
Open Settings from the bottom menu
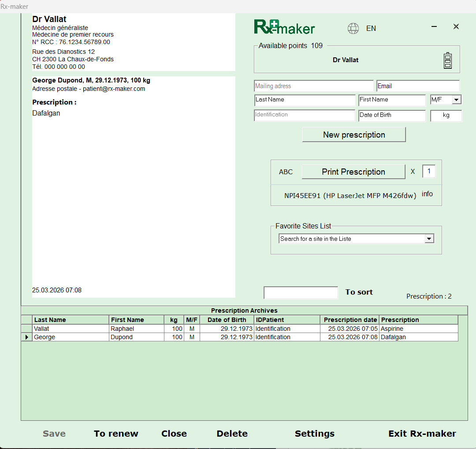(314, 434)
